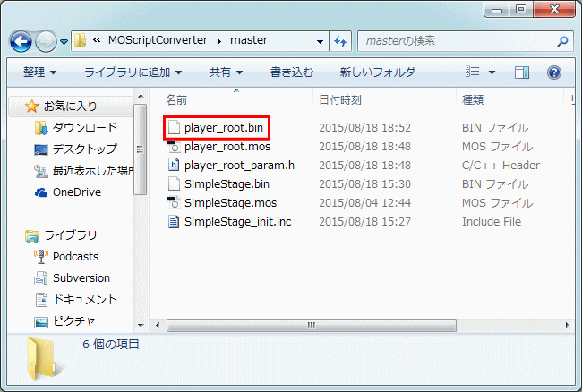This screenshot has width=582, height=392.
Task: Open OneDrive in the navigation pane
Action: (77, 192)
